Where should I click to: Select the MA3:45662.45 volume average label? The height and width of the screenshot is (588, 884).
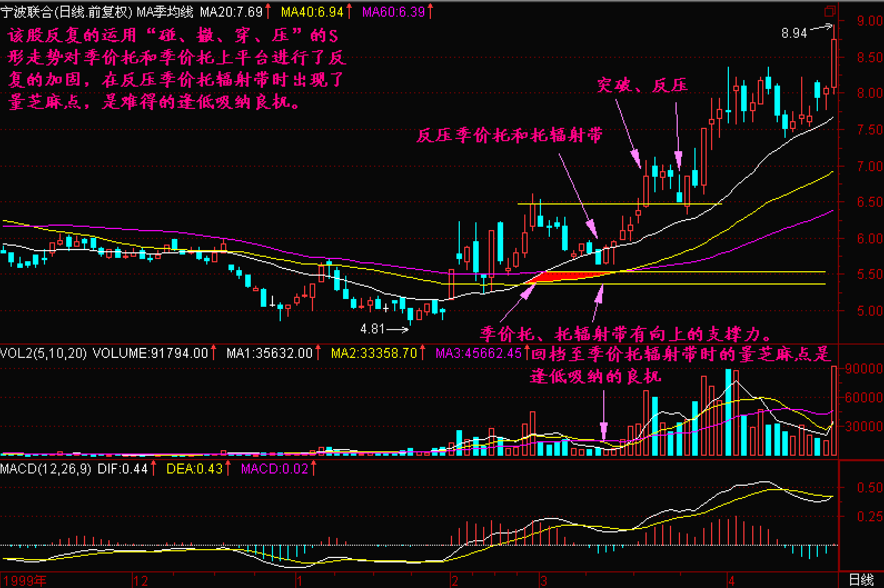coord(479,353)
